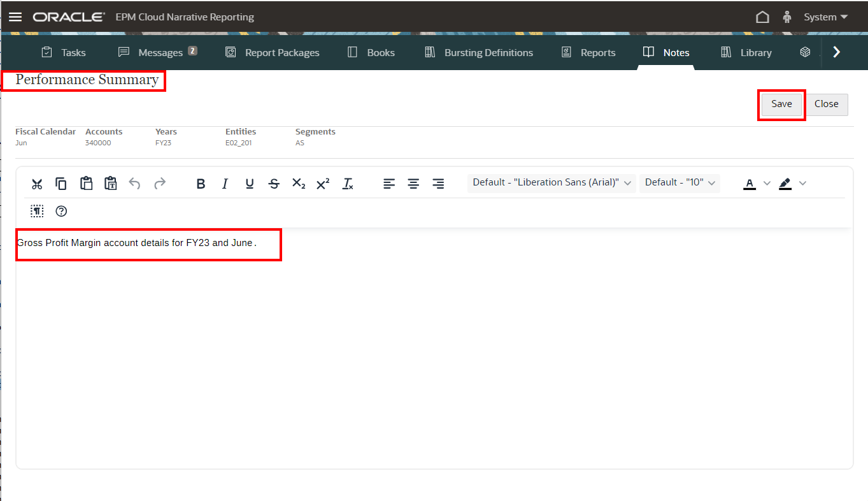Save the Performance Summary note

point(781,104)
